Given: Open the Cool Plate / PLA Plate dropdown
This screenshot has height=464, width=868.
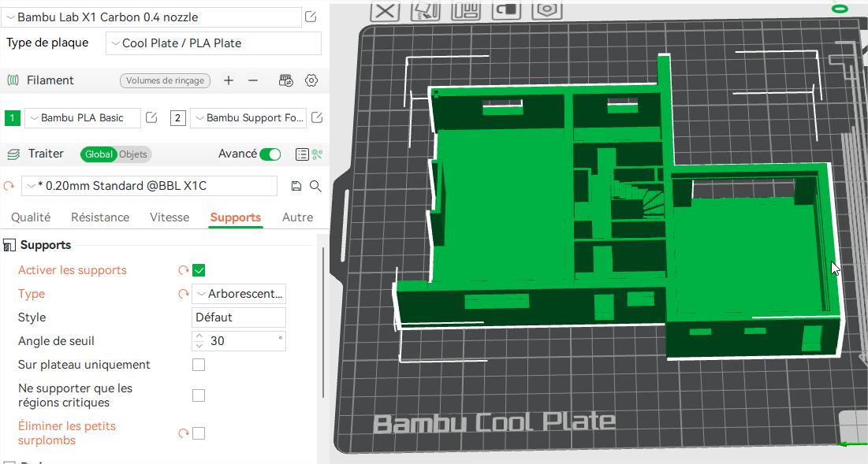Looking at the screenshot, I should tap(214, 43).
